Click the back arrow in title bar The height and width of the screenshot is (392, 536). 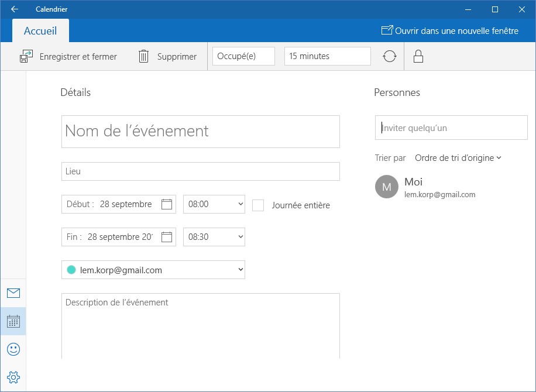pos(14,9)
